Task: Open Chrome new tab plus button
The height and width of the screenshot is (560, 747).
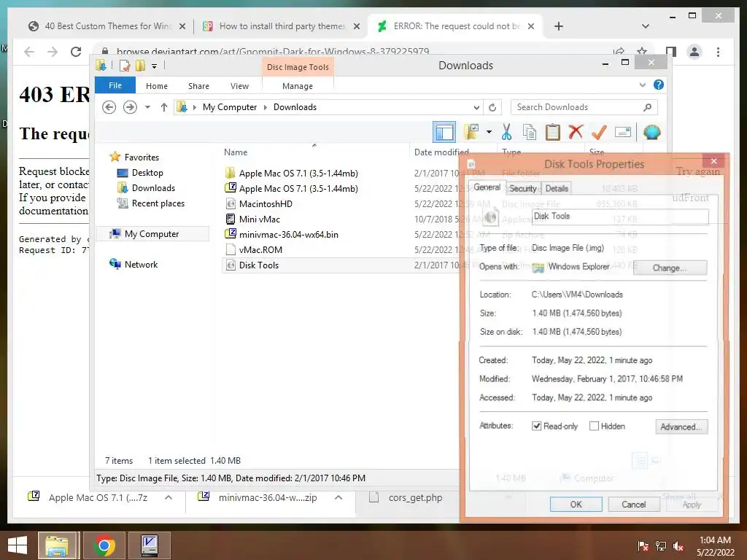Action: pyautogui.click(x=559, y=26)
